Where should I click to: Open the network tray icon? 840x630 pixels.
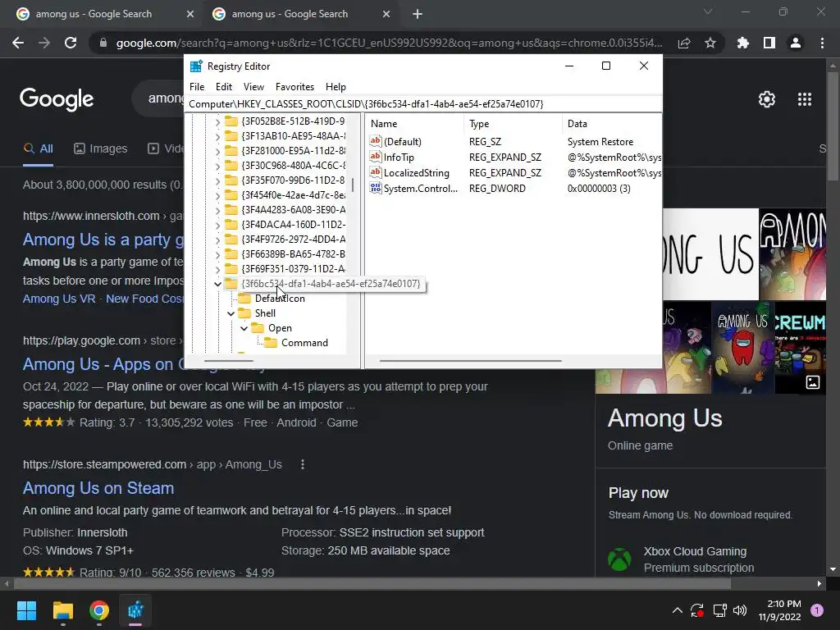tap(719, 610)
